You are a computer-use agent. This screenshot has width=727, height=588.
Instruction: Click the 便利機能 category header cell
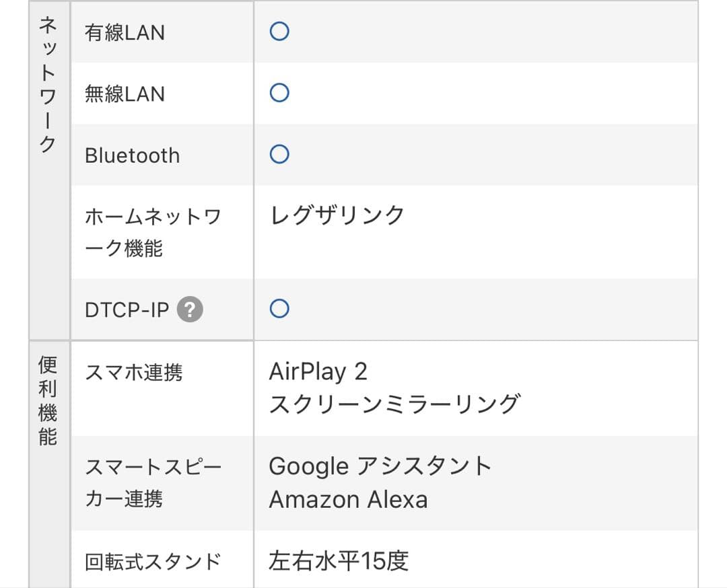click(48, 401)
